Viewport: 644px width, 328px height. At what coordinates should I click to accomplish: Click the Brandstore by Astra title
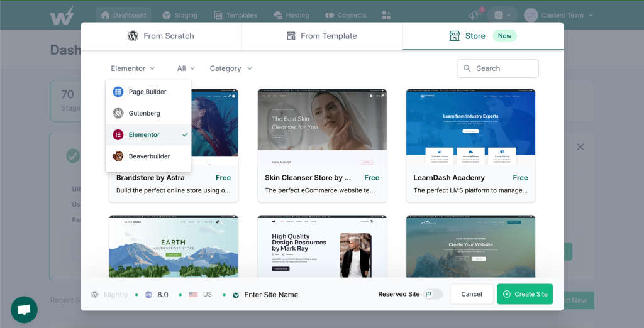click(150, 178)
